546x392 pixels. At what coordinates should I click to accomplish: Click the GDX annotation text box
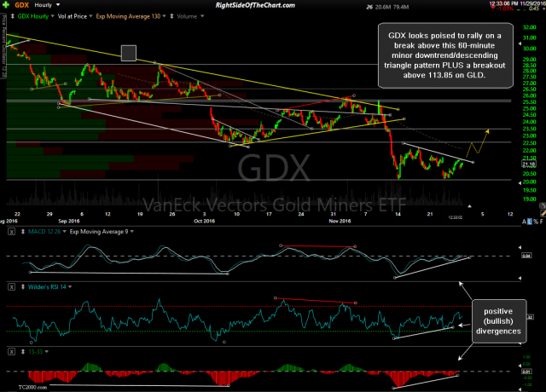(444, 55)
